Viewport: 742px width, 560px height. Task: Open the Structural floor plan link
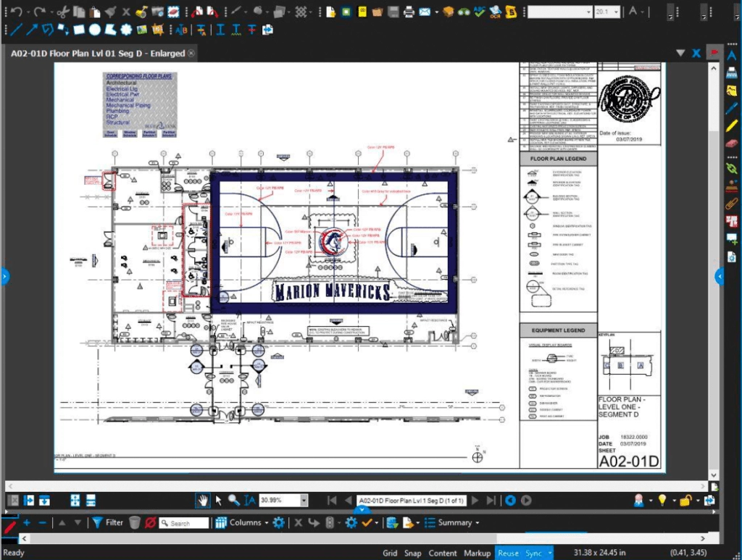click(x=117, y=122)
